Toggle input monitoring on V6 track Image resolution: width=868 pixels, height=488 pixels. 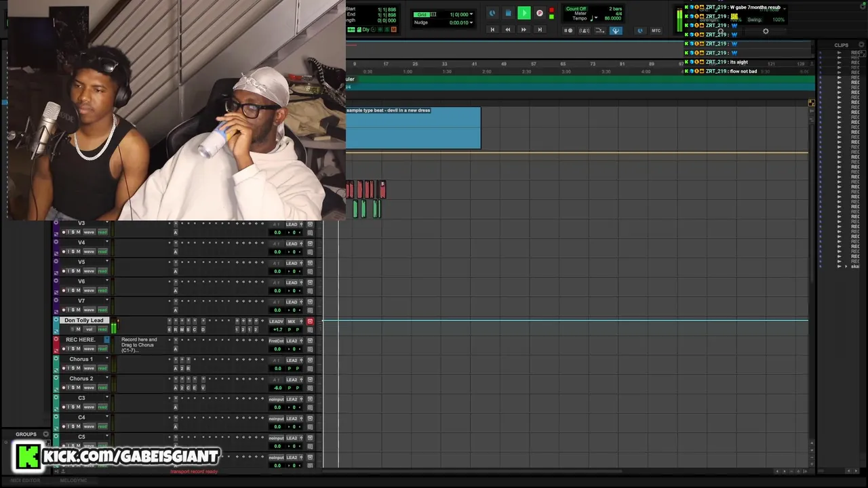click(x=68, y=291)
